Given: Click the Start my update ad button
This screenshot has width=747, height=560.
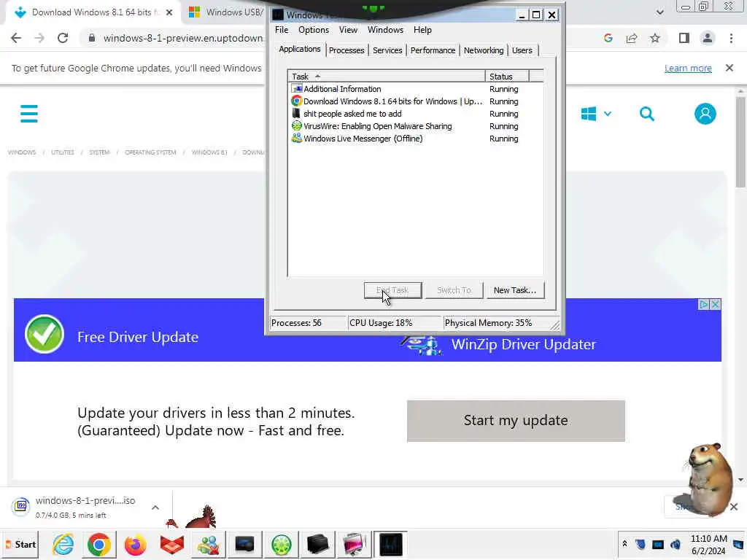Looking at the screenshot, I should [x=516, y=421].
